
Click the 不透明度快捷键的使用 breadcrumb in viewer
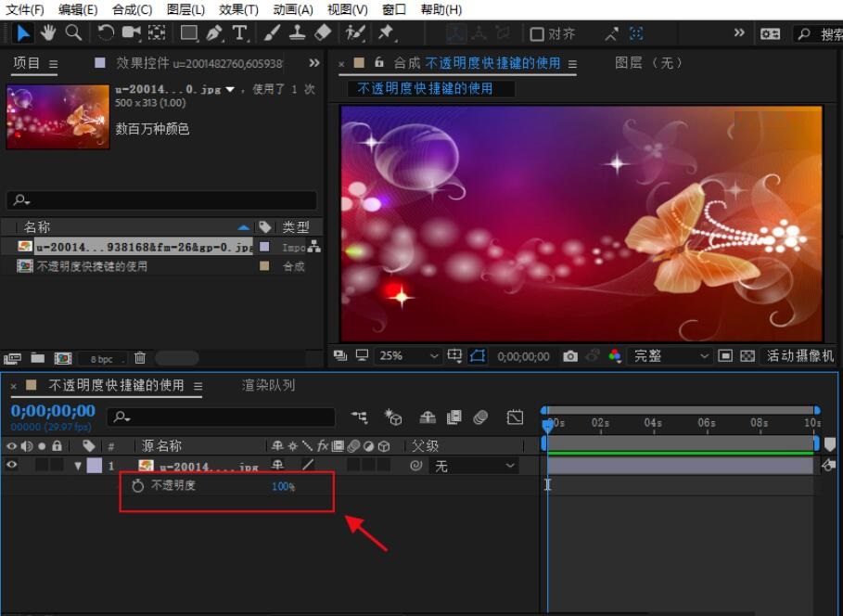tap(426, 88)
